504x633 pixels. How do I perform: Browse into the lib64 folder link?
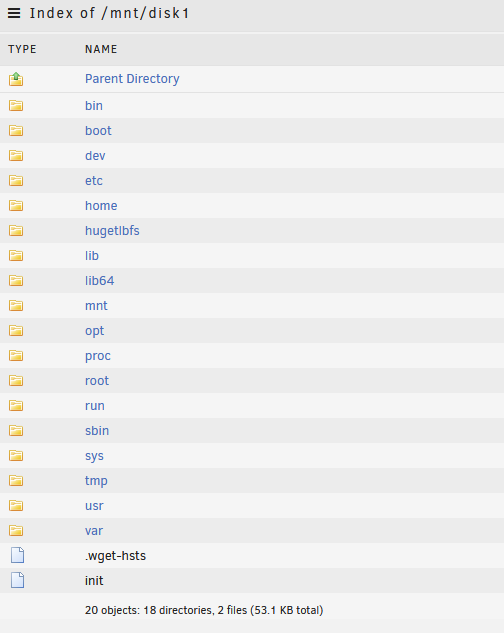click(x=99, y=281)
